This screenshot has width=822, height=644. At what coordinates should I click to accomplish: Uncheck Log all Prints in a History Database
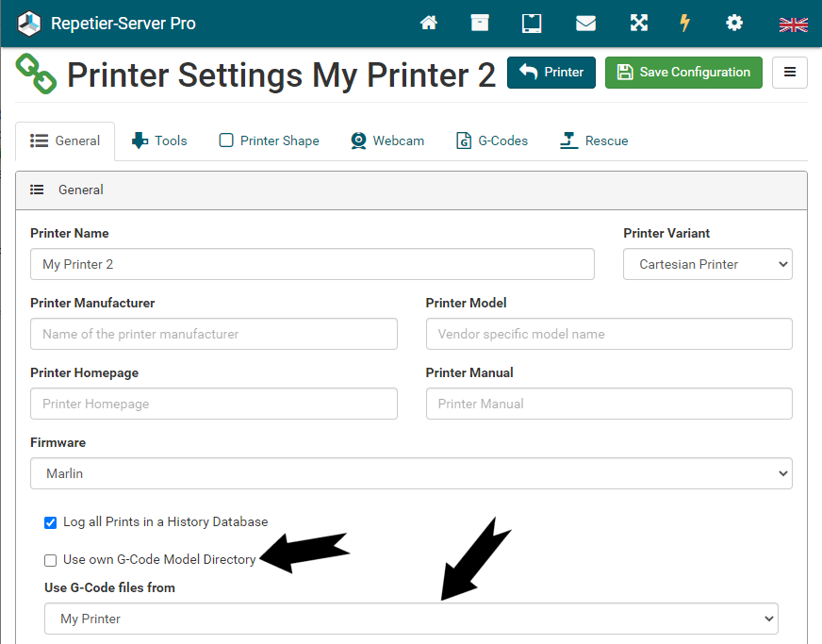(50, 523)
